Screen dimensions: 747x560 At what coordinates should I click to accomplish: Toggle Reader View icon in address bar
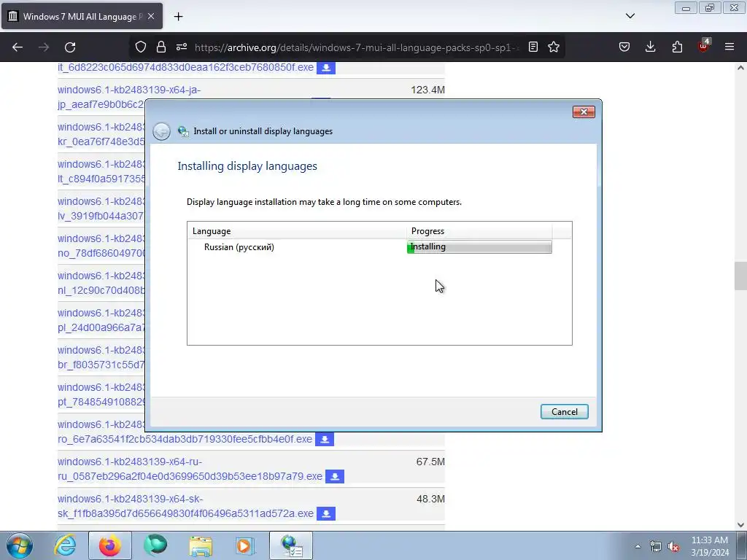(x=533, y=47)
